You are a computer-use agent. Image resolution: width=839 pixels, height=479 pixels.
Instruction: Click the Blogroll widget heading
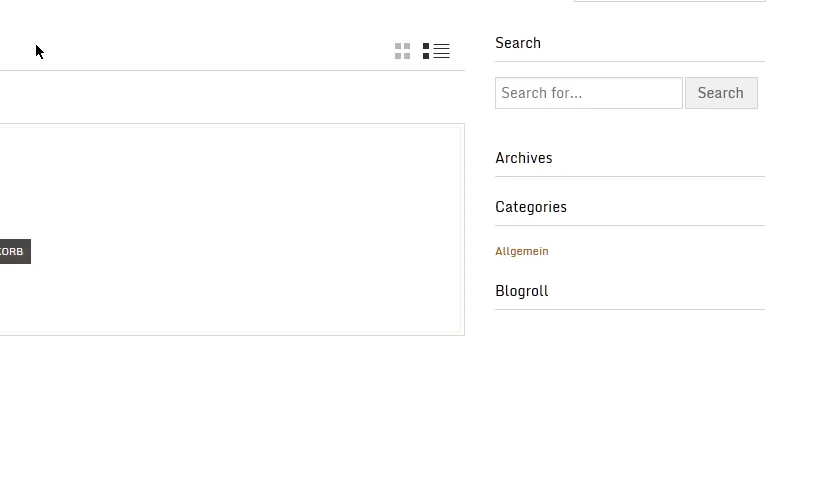point(522,291)
